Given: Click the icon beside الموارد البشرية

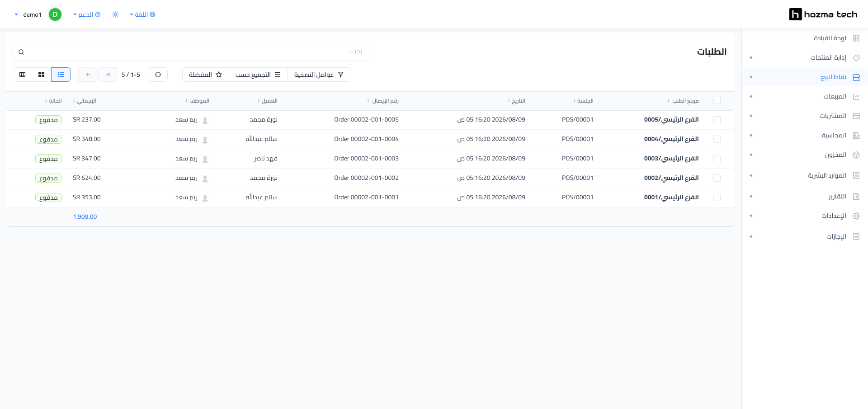Looking at the screenshot, I should coord(856,175).
